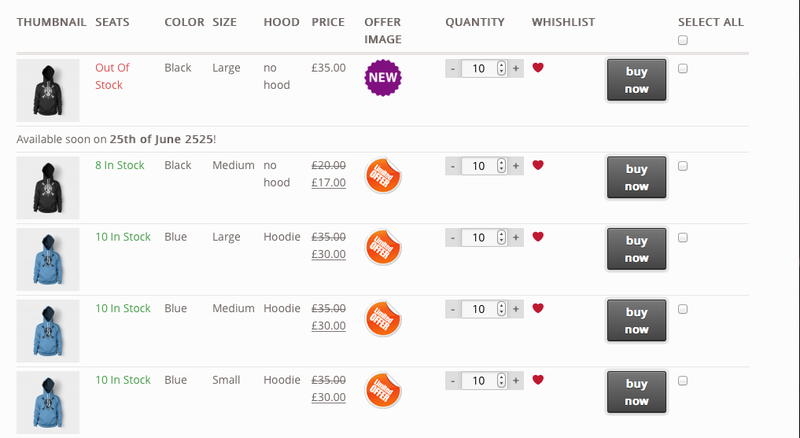Tick the Select All checkbox
The width and height of the screenshot is (800, 438).
pos(683,40)
